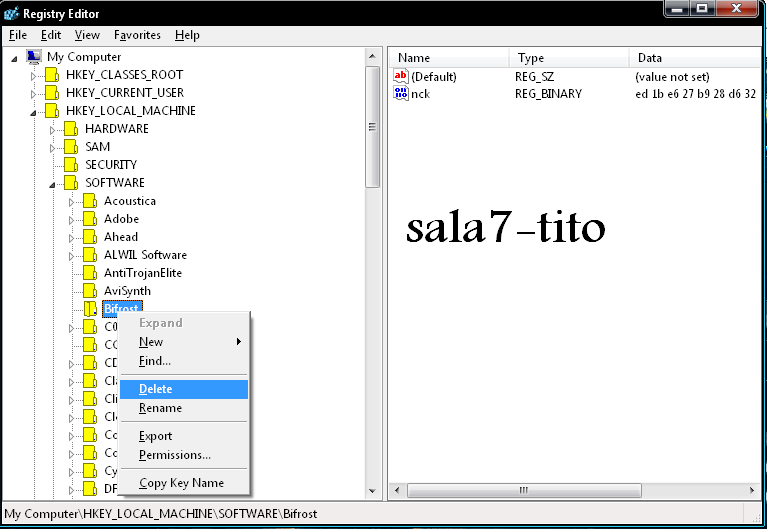Choose Find... from the context menu
This screenshot has height=529, width=767.
[x=184, y=361]
